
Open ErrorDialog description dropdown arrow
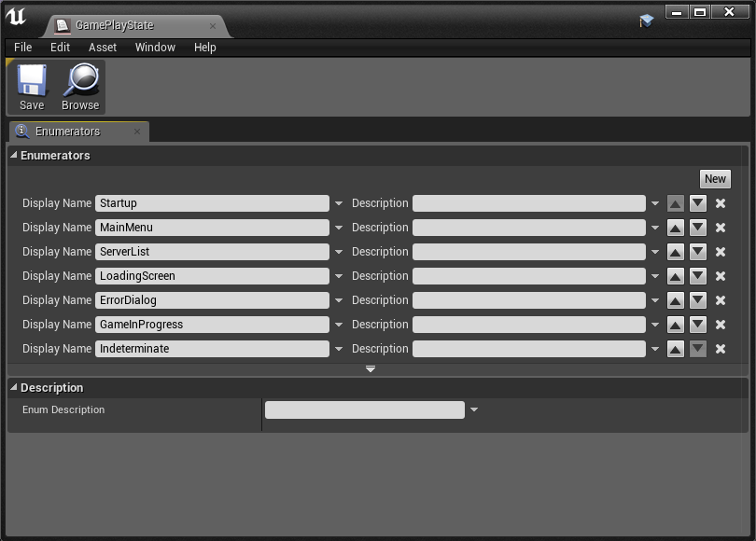(655, 300)
